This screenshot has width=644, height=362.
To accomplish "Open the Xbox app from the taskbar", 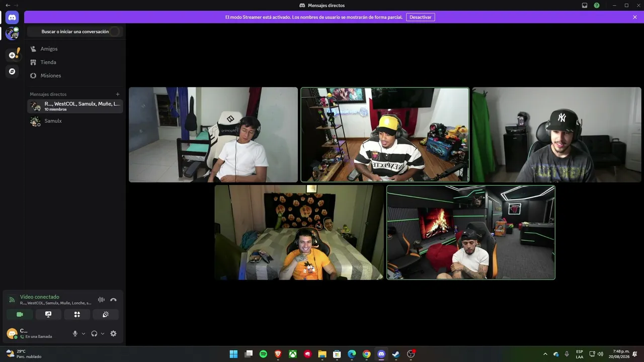I will click(x=293, y=354).
